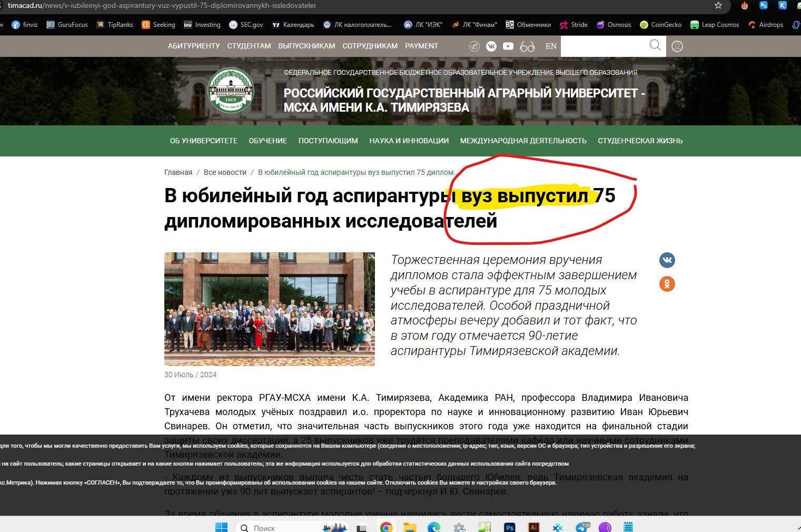Click the graduates group photo thumbnail
801x532 pixels.
(x=270, y=309)
